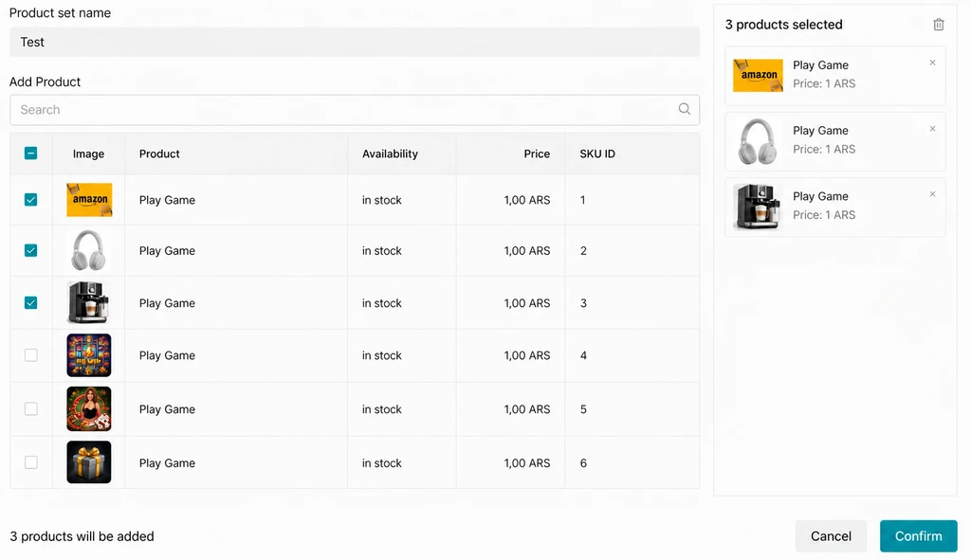971x560 pixels.
Task: Uncheck the checkbox for SKU ID 1
Action: (30, 199)
